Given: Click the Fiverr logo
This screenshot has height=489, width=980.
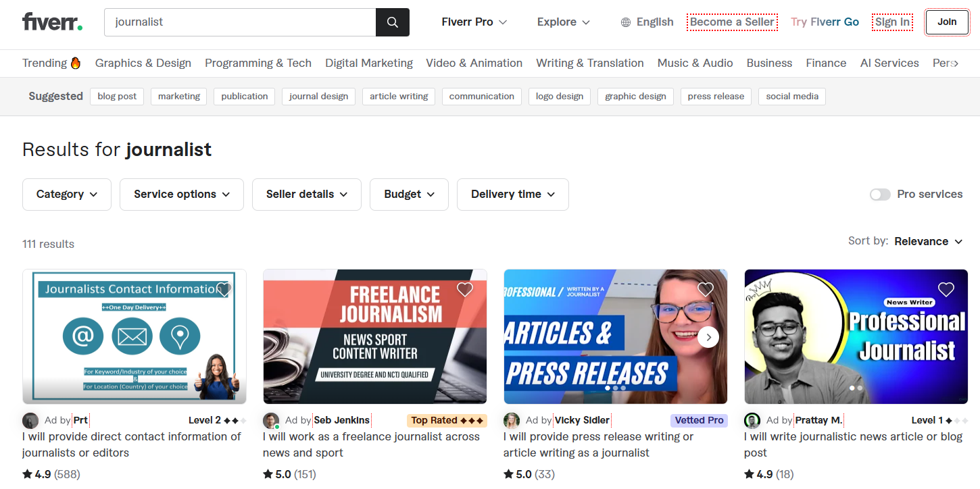Looking at the screenshot, I should (x=52, y=22).
